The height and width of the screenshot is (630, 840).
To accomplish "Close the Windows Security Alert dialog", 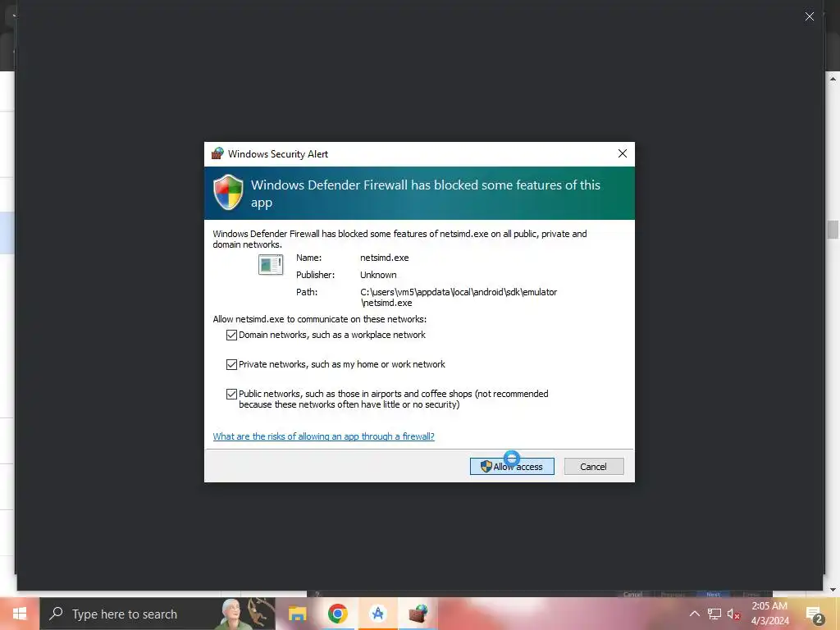I will coord(622,153).
